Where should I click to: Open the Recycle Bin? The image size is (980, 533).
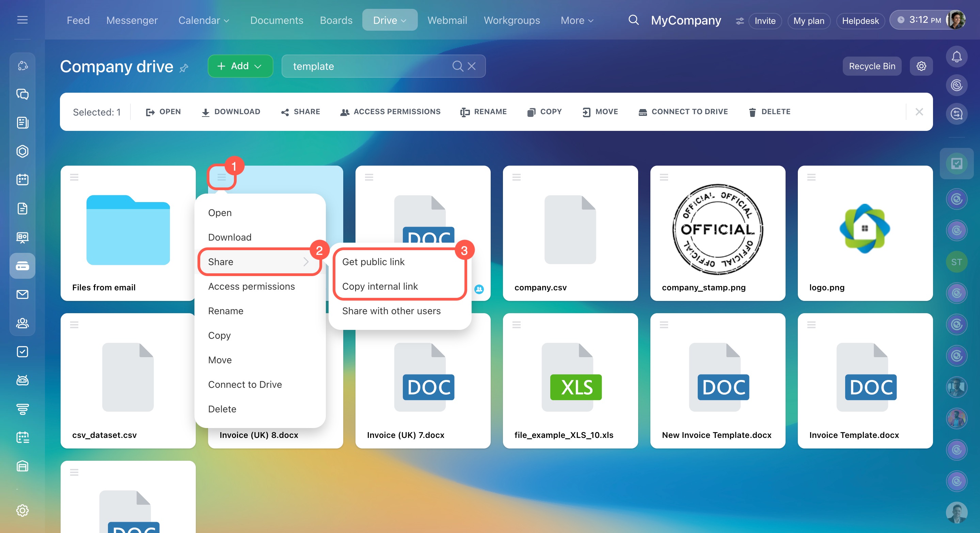click(x=872, y=66)
